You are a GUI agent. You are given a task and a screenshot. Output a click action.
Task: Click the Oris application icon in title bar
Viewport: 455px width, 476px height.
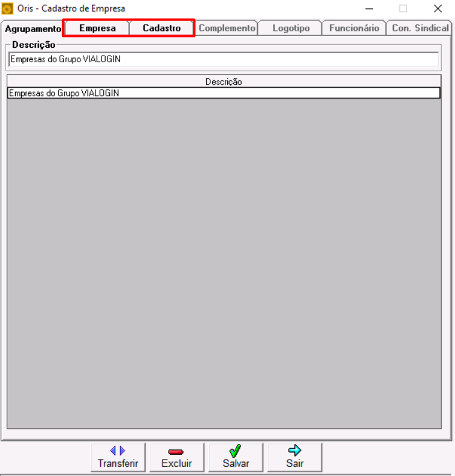tap(7, 8)
